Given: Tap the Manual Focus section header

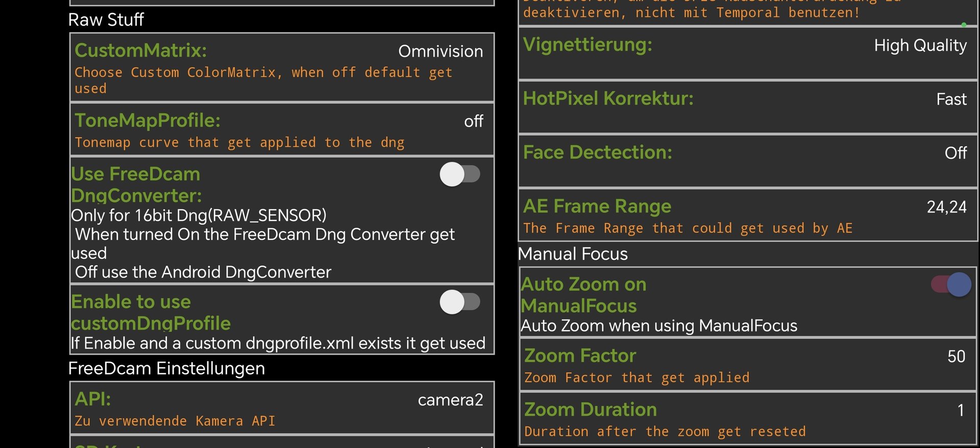Looking at the screenshot, I should click(573, 254).
